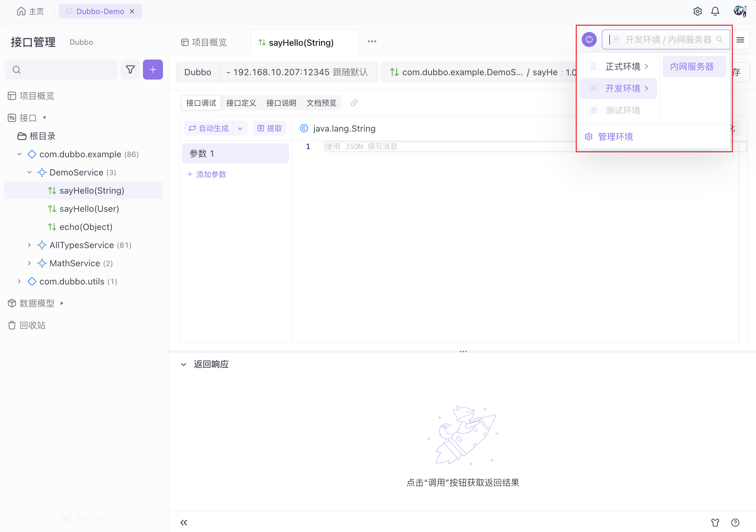The height and width of the screenshot is (532, 756).
Task: Click the purple plus add button
Action: (x=153, y=70)
